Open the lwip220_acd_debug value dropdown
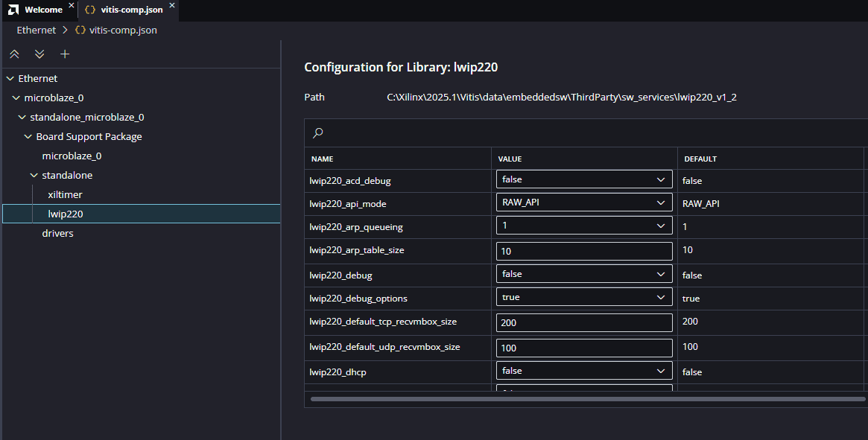Viewport: 868px width, 440px height. [584, 179]
